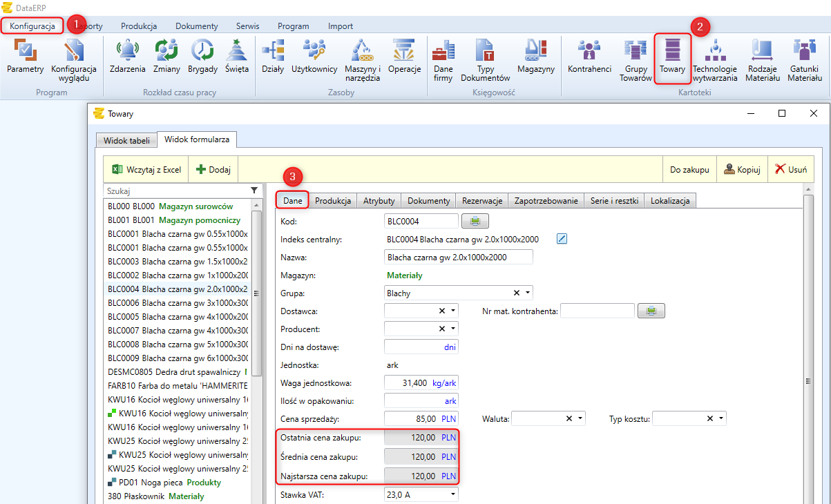Screen dimensions: 831x504
Task: Open the Produkcja tab in the form
Action: (333, 200)
